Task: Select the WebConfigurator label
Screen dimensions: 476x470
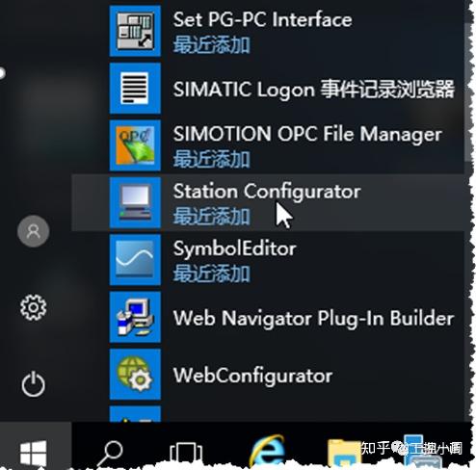Action: pyautogui.click(x=252, y=376)
